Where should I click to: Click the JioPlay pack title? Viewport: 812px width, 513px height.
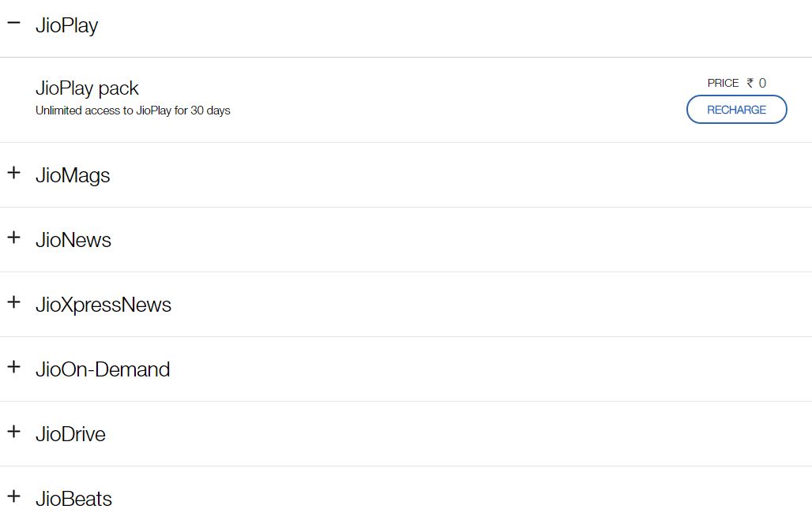[x=87, y=88]
